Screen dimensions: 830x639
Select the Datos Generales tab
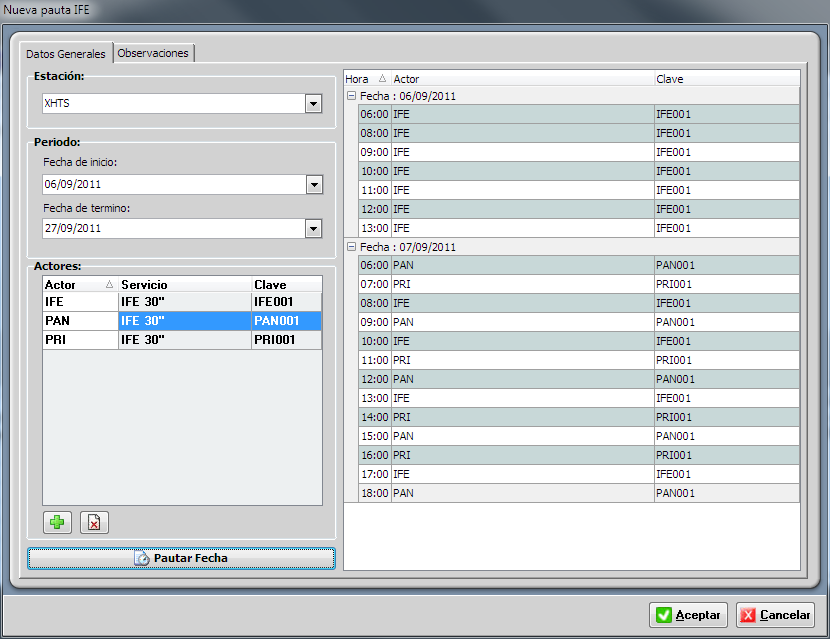(67, 54)
